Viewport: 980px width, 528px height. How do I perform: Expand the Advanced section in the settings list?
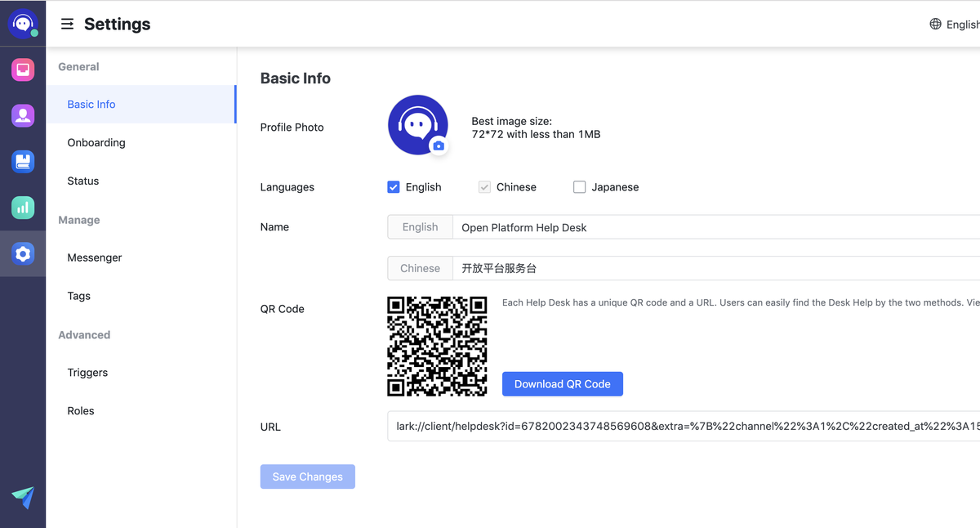click(84, 334)
